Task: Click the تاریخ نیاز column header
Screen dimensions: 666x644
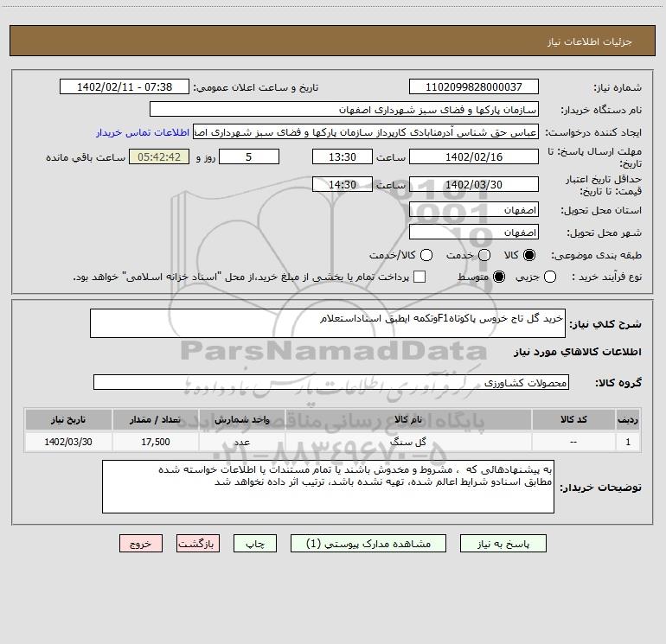Action: (x=68, y=419)
